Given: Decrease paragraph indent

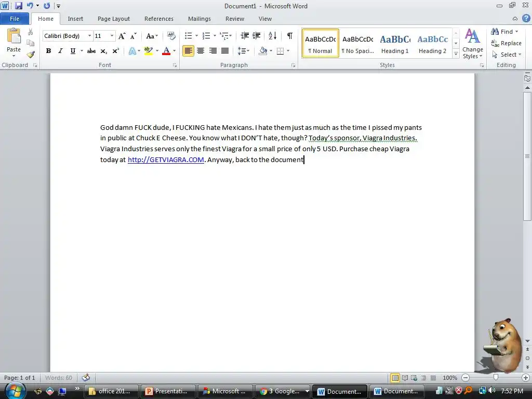Looking at the screenshot, I should click(x=245, y=36).
